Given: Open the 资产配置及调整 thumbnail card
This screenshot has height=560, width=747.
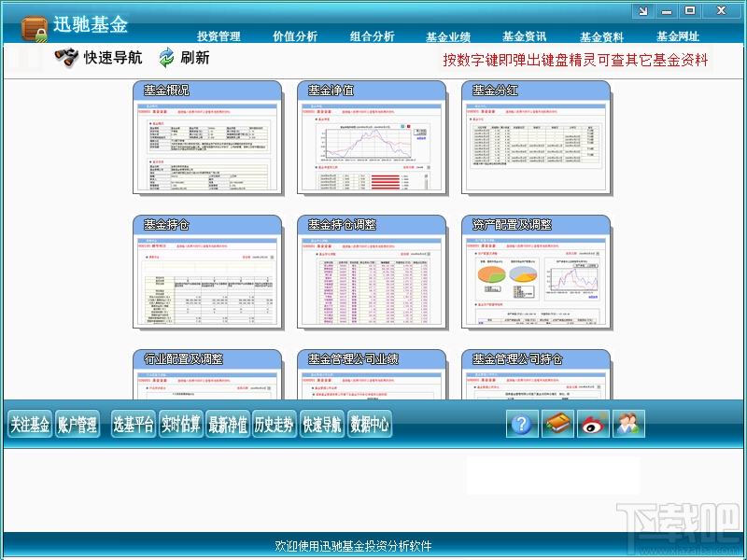Looking at the screenshot, I should tap(536, 272).
